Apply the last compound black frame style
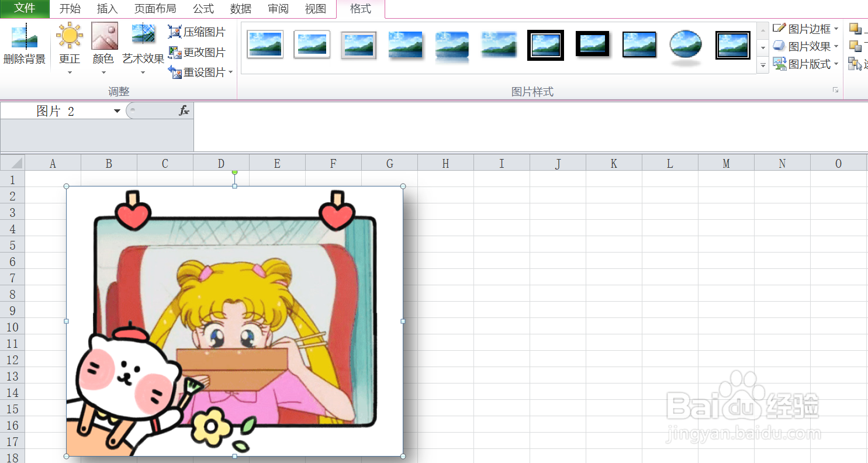 (732, 45)
